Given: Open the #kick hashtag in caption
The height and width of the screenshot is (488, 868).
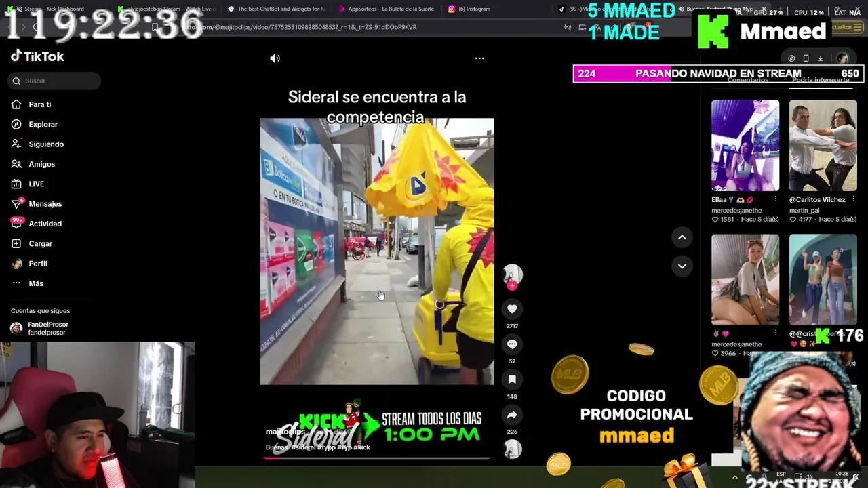Looking at the screenshot, I should pos(362,447).
